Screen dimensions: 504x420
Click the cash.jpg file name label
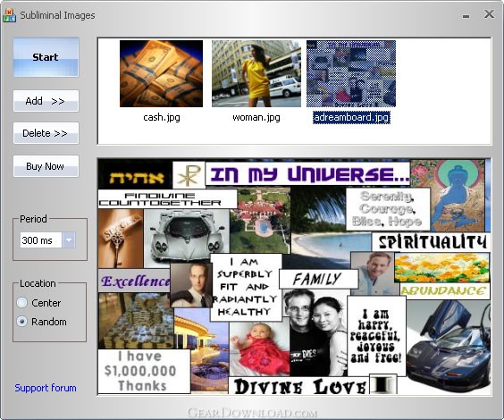click(162, 117)
